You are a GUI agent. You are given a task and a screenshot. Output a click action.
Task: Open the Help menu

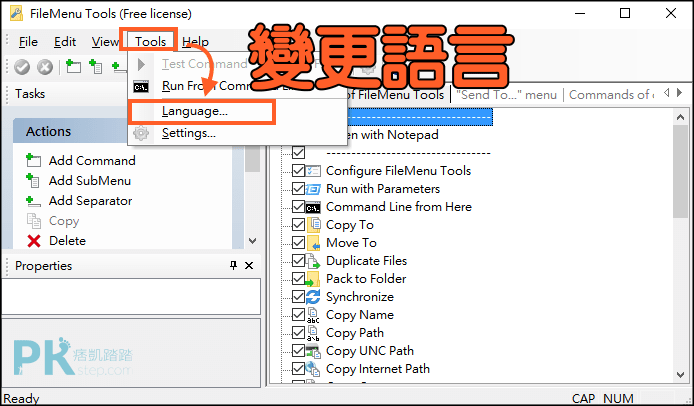tap(195, 42)
